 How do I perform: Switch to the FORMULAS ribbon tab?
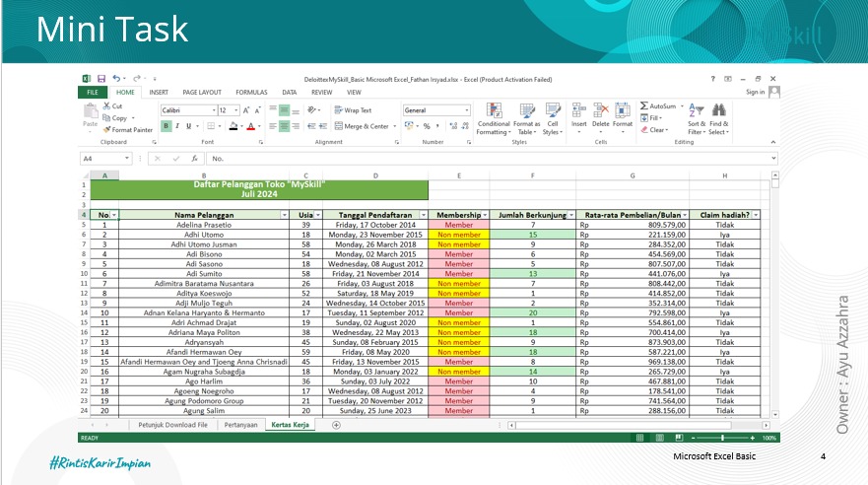pos(251,93)
